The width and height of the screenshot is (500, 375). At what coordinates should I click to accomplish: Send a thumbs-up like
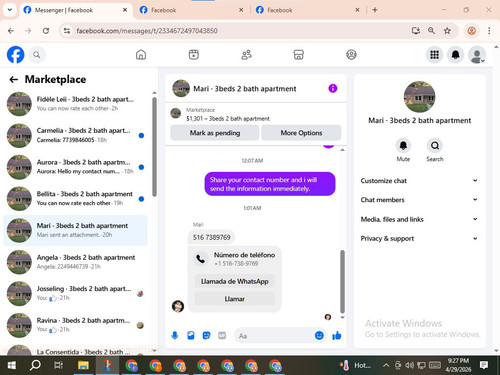[337, 335]
